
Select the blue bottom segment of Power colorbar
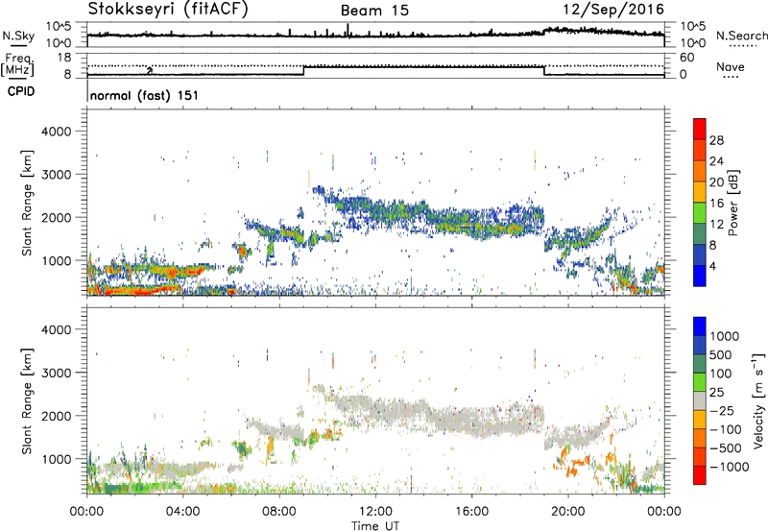click(700, 277)
